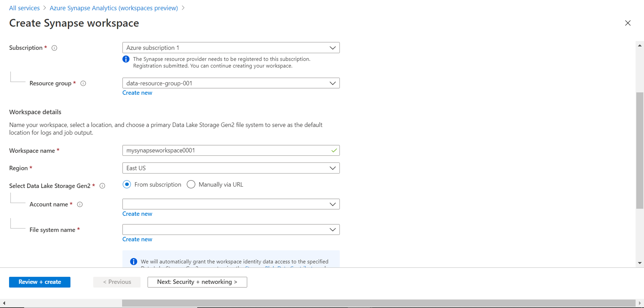Click the vertical scrollbar up arrow
The height and width of the screenshot is (308, 644).
[639, 46]
